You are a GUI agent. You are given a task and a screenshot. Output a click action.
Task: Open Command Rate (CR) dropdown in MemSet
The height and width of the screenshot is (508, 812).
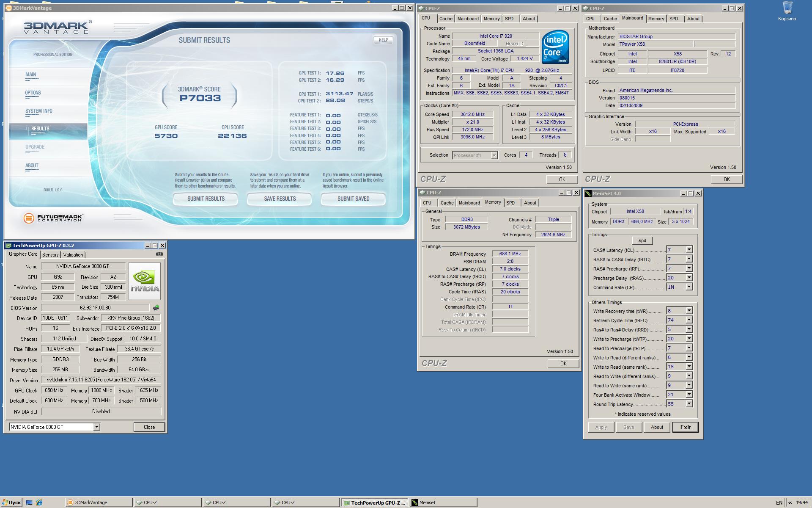pyautogui.click(x=689, y=287)
